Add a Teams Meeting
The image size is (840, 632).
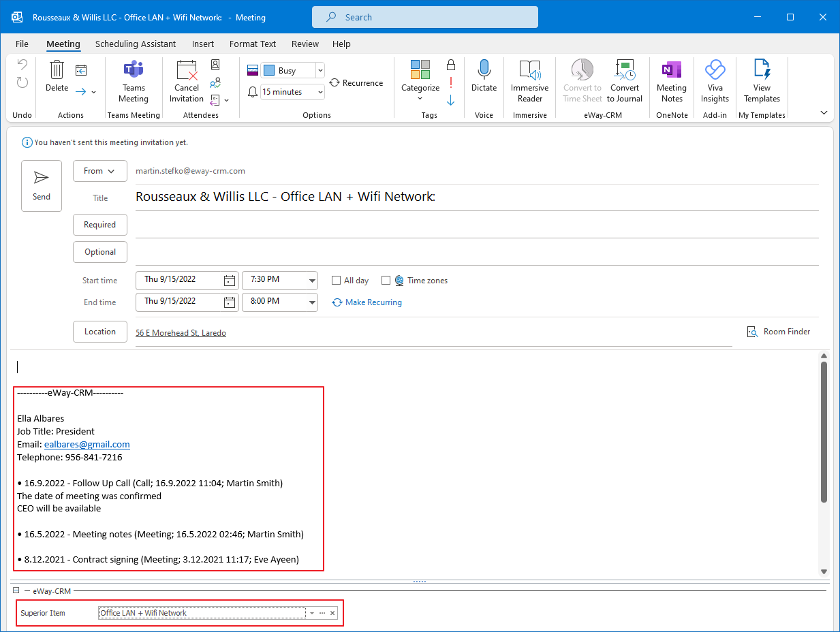pyautogui.click(x=134, y=81)
